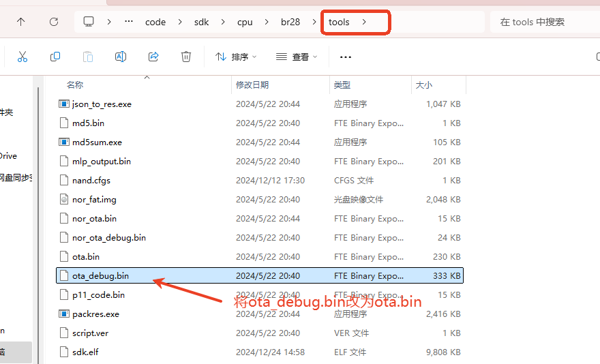
Task: Expand chevron after code in breadcrumb
Action: 180,22
